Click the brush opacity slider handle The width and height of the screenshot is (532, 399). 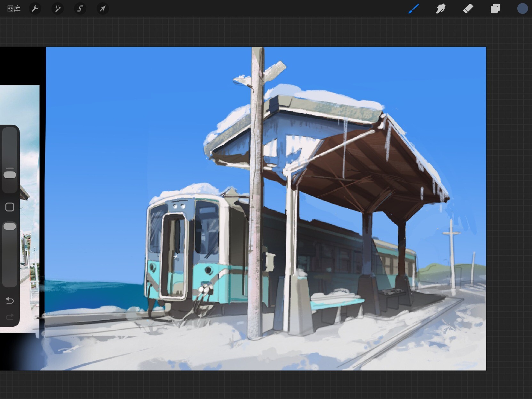(x=10, y=227)
